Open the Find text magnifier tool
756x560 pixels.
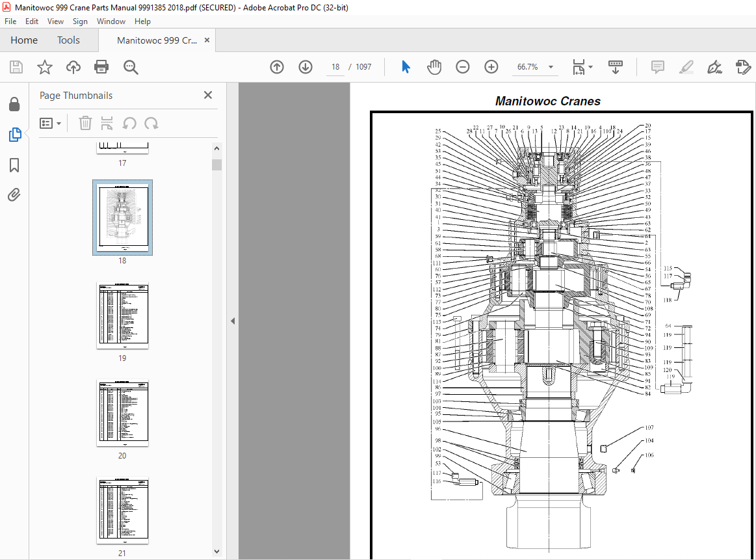coord(131,67)
